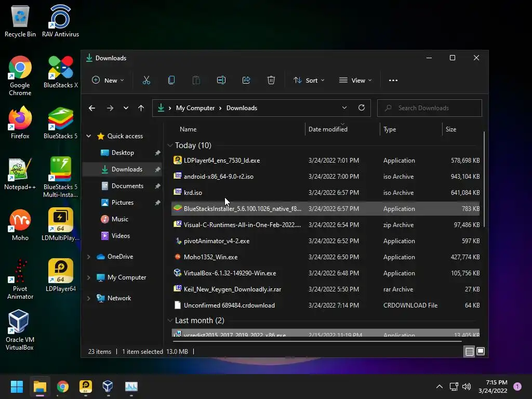Select RAV Antivirus desktop icon
Viewport: 532px width, 399px height.
[60, 21]
